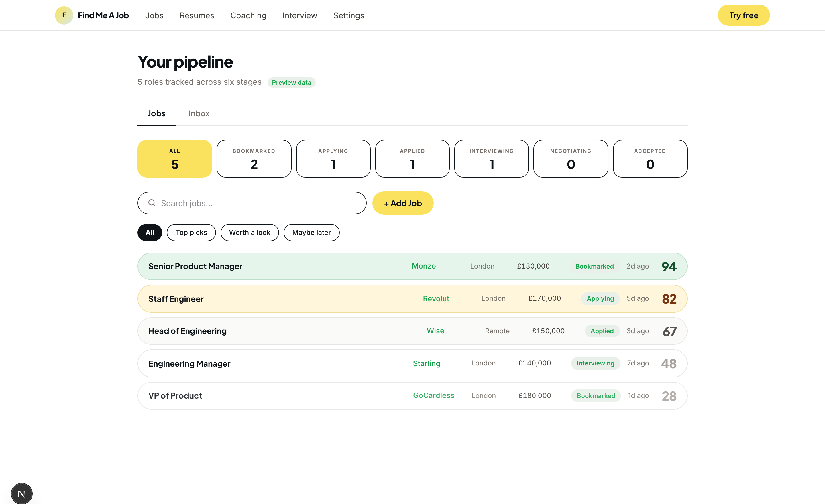Click the £150,000 salary value
Image resolution: width=825 pixels, height=504 pixels.
[548, 331]
